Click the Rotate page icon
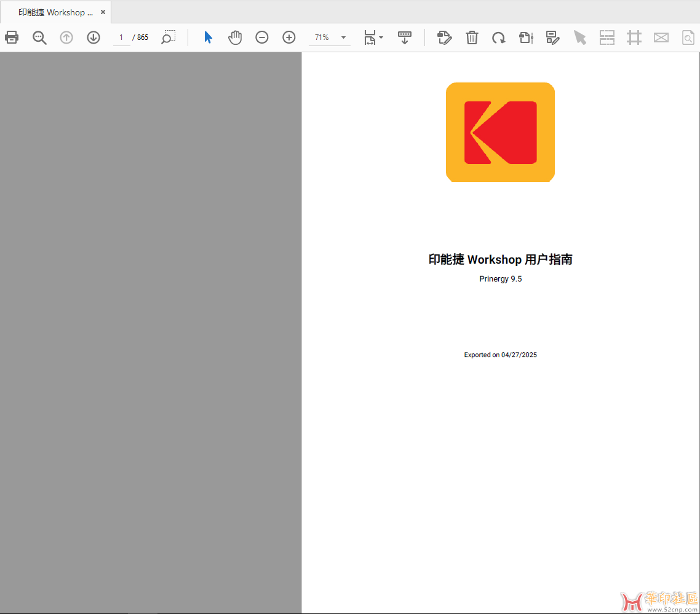Viewport: 700px width, 614px height. click(x=499, y=37)
